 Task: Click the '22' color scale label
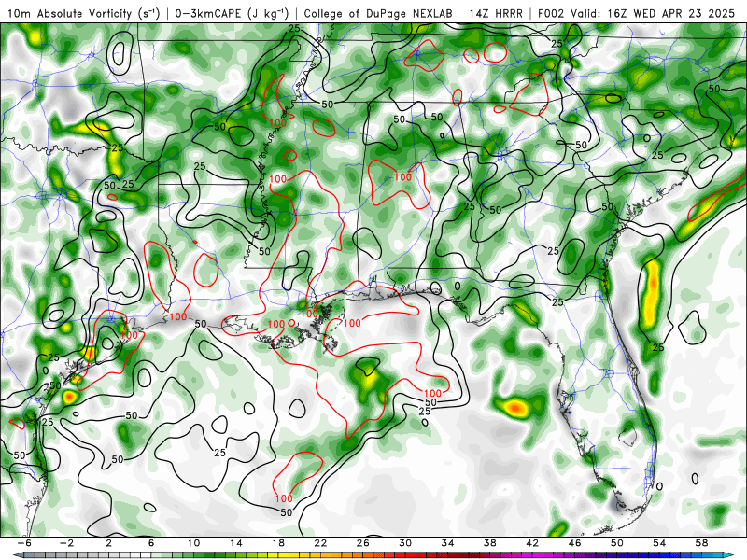pos(320,543)
